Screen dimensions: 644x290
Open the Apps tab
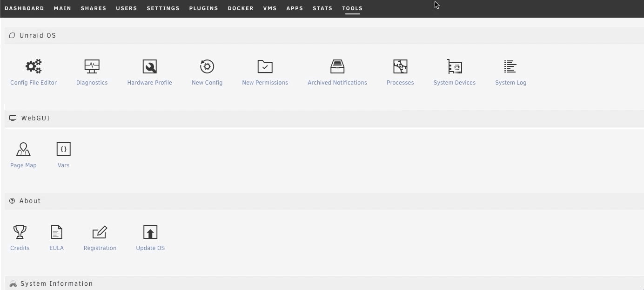[x=295, y=8]
